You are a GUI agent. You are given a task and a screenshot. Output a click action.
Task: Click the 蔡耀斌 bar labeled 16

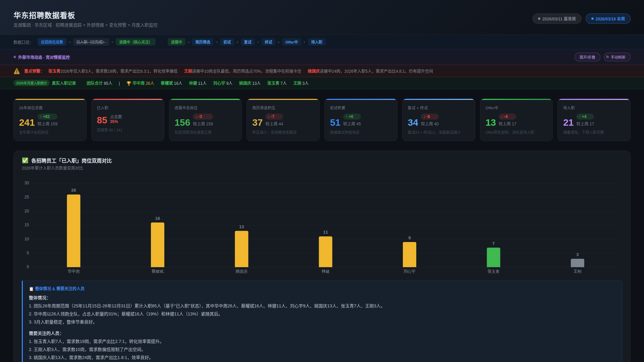pyautogui.click(x=158, y=245)
